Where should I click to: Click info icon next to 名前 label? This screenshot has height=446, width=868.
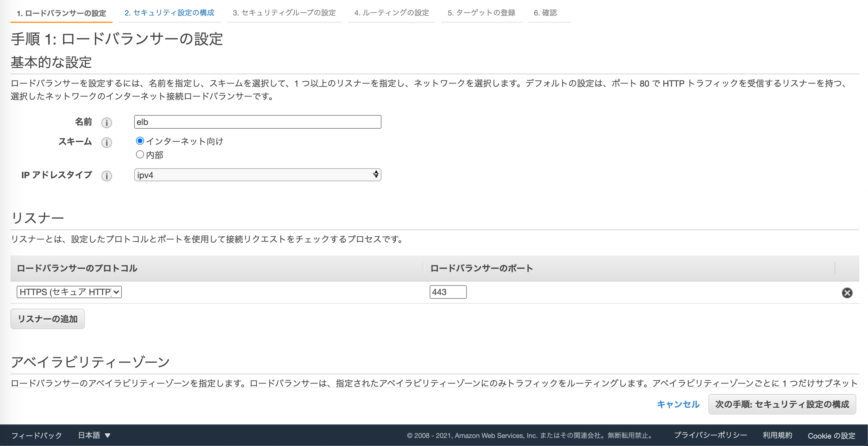point(106,123)
